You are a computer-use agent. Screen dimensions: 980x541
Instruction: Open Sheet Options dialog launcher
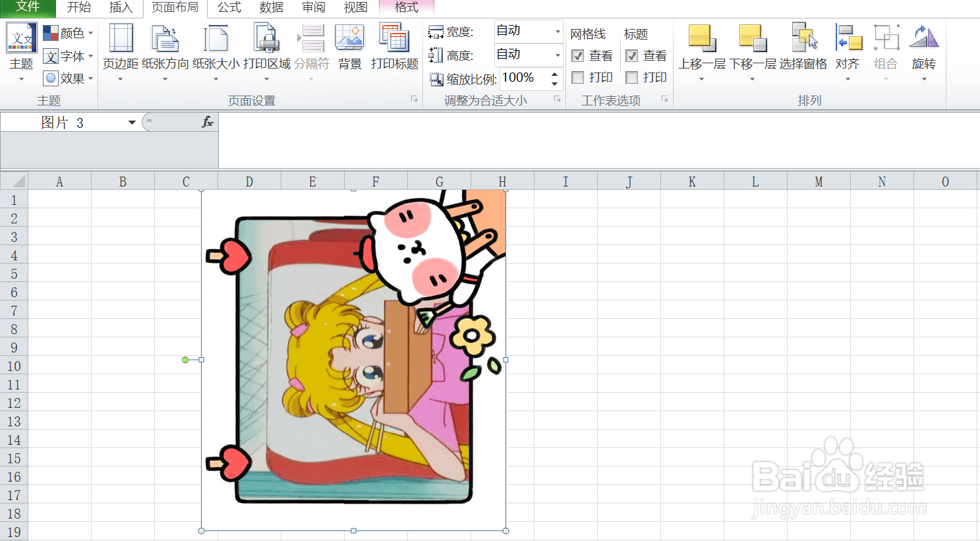(664, 100)
